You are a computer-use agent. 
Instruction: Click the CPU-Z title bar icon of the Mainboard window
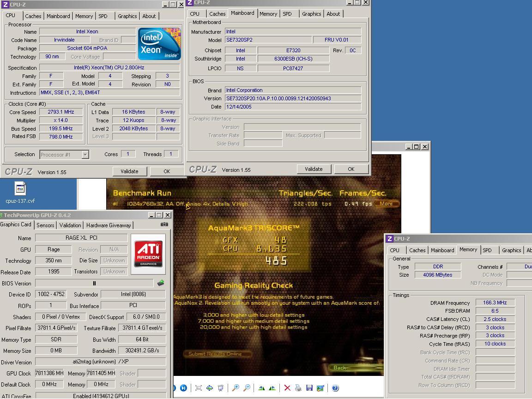[x=190, y=2]
